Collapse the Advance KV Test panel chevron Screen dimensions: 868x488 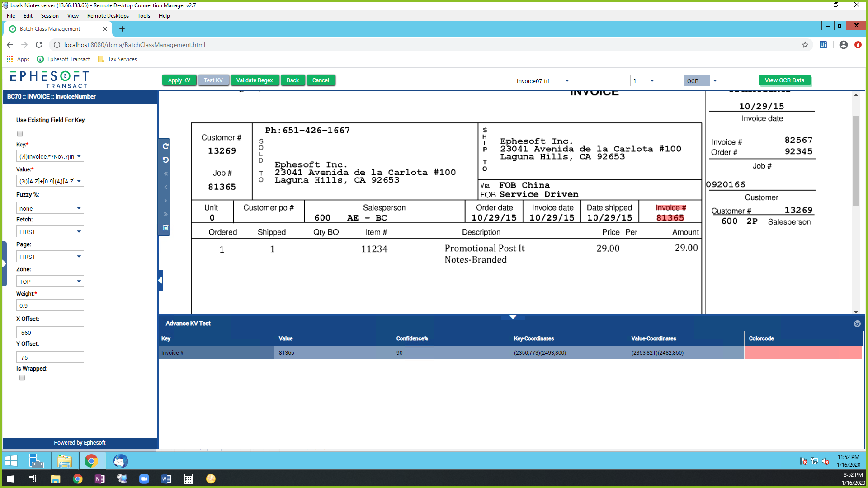(857, 324)
